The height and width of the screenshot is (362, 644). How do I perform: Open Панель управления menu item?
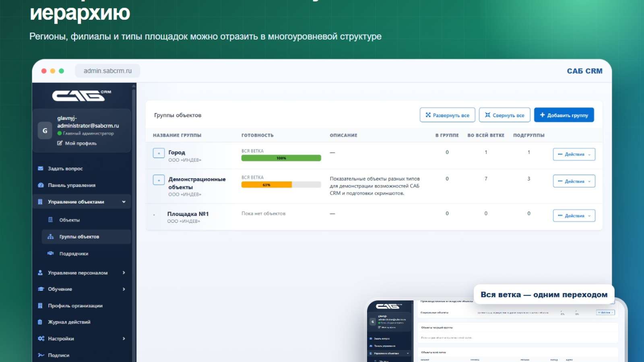pyautogui.click(x=82, y=185)
